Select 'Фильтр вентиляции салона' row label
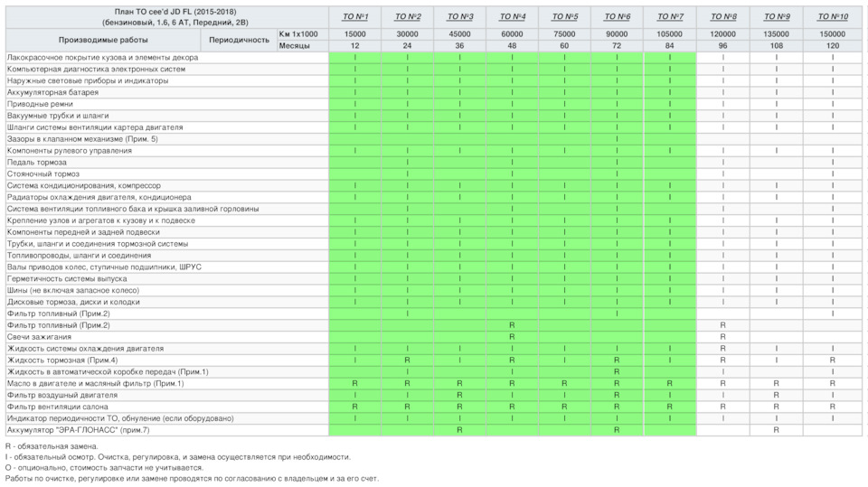 point(58,407)
